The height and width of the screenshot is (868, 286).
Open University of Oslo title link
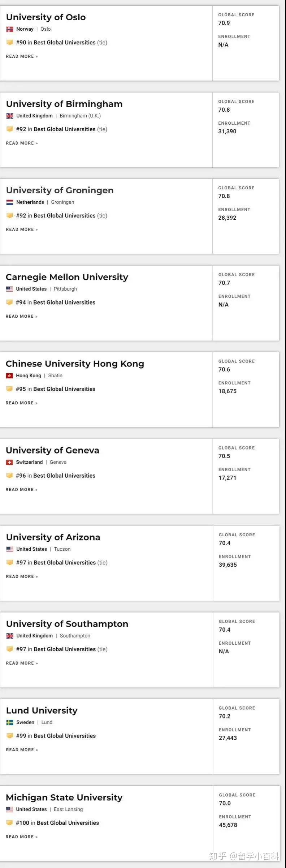pos(46,17)
